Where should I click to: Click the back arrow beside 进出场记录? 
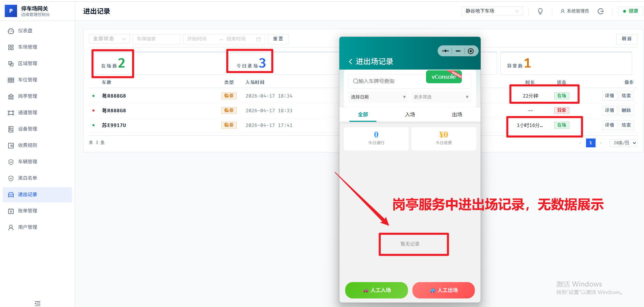[350, 61]
